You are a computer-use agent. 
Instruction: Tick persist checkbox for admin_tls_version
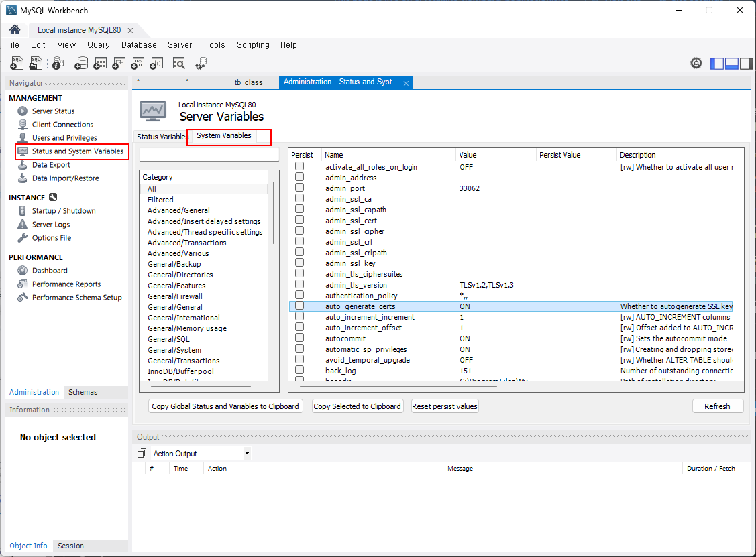[x=299, y=284]
